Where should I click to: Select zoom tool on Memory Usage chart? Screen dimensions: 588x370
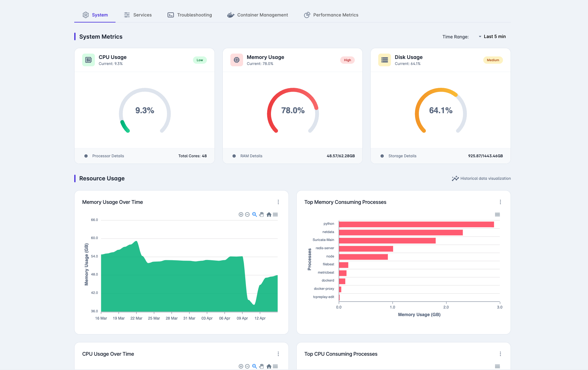pyautogui.click(x=254, y=215)
